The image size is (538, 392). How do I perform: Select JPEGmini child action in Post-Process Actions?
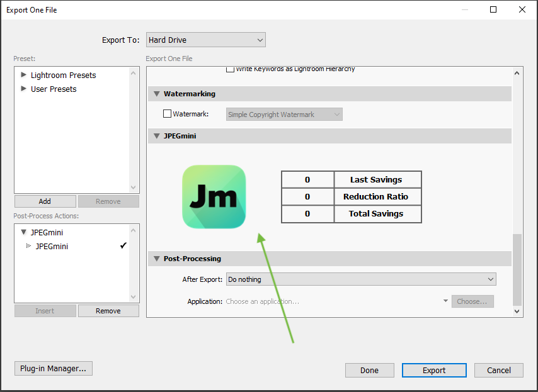[x=52, y=247]
